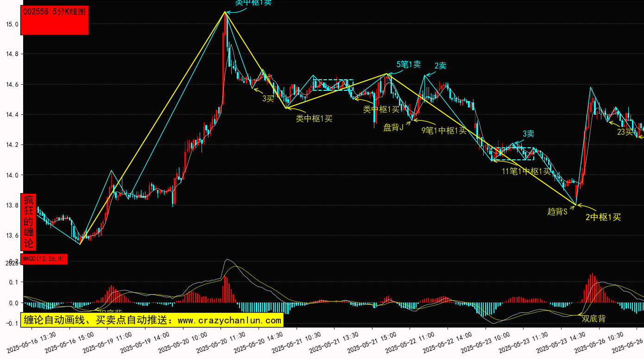The image size is (644, 359).
Task: Click the 2025-05-16 15:00 time label
Action: pos(69,342)
